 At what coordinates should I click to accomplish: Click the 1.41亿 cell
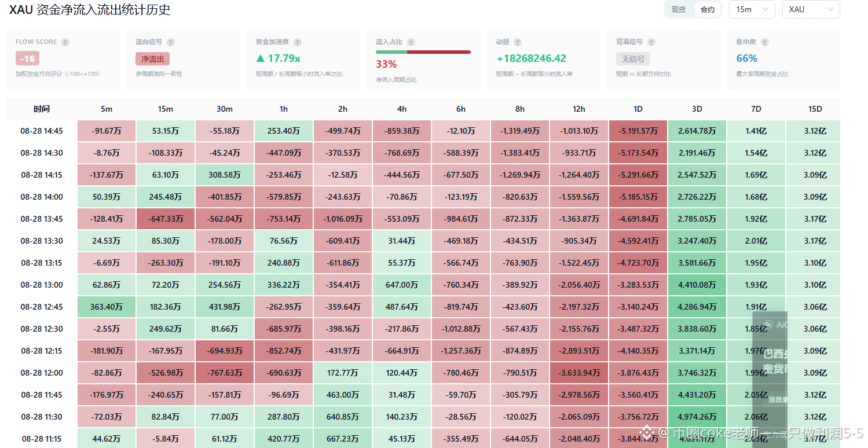click(x=756, y=131)
